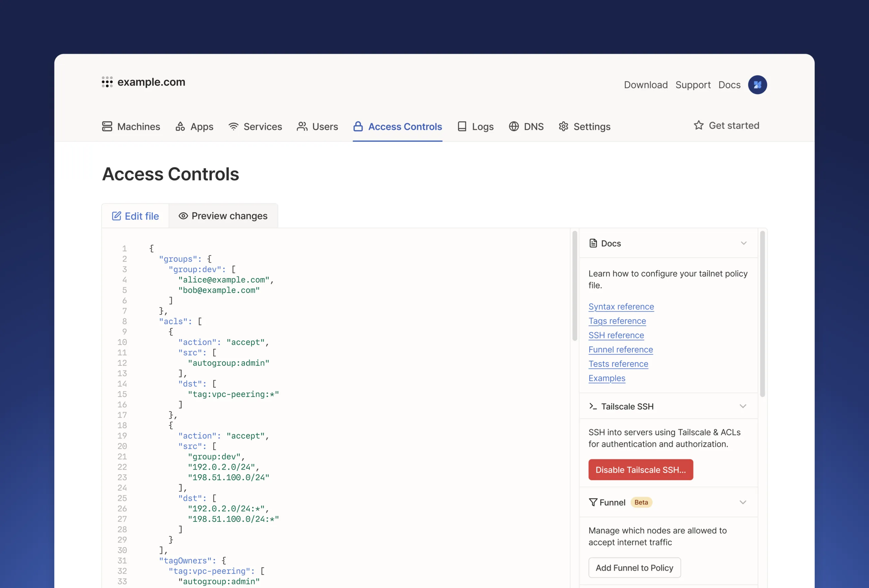This screenshot has height=588, width=869.
Task: Switch to the Preview changes tab
Action: (223, 216)
